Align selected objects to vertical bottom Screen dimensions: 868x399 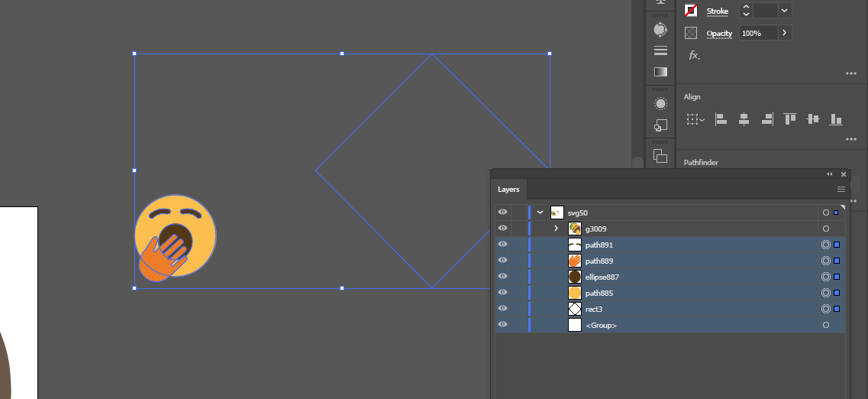[x=836, y=118]
